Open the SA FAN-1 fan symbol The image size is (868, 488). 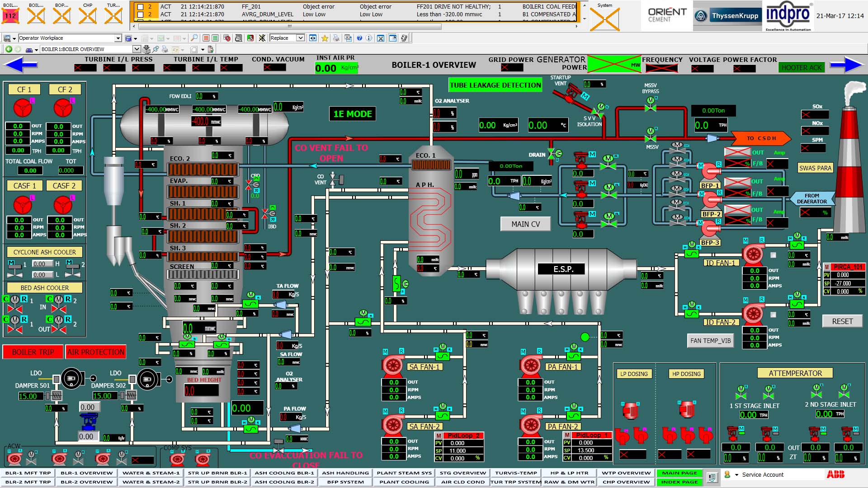point(393,365)
